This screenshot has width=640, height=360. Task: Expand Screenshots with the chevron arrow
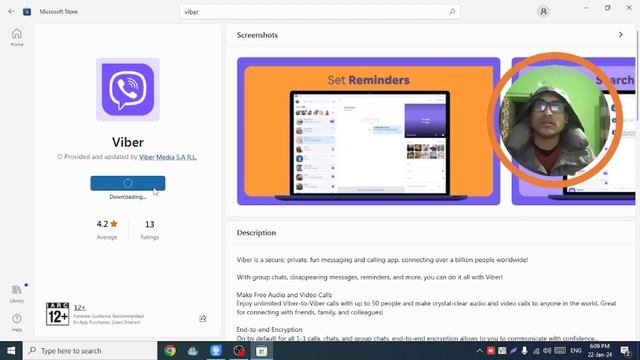[620, 35]
